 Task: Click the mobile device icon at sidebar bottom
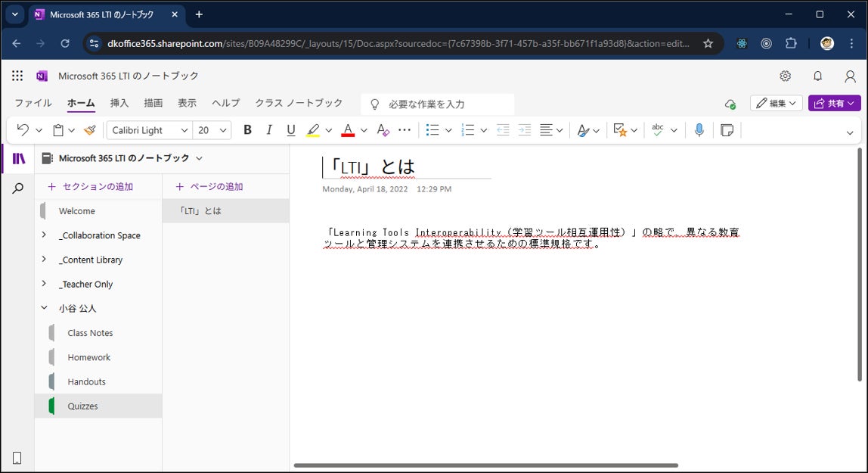(17, 458)
